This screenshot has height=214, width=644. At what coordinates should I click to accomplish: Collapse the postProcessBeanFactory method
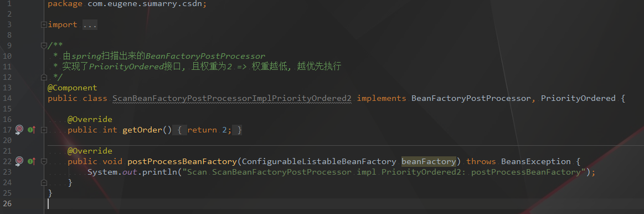(44, 161)
